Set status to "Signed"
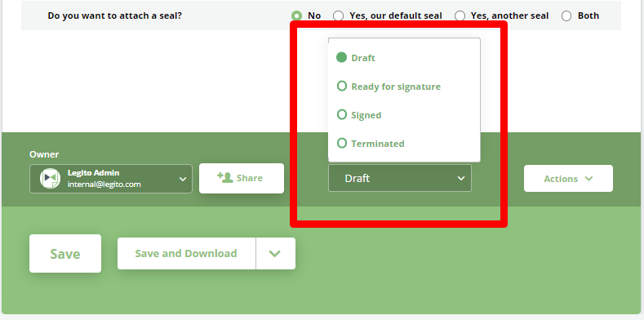644x320 pixels. (x=359, y=114)
